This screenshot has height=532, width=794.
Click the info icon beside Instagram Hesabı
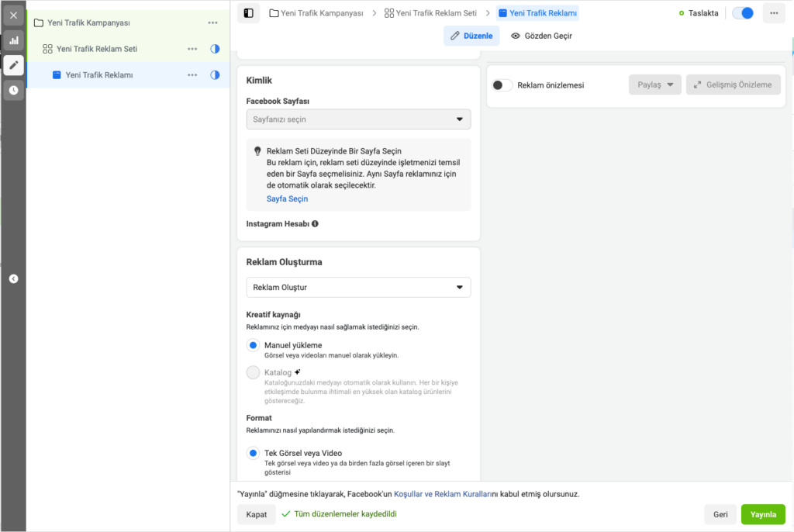pyautogui.click(x=316, y=224)
